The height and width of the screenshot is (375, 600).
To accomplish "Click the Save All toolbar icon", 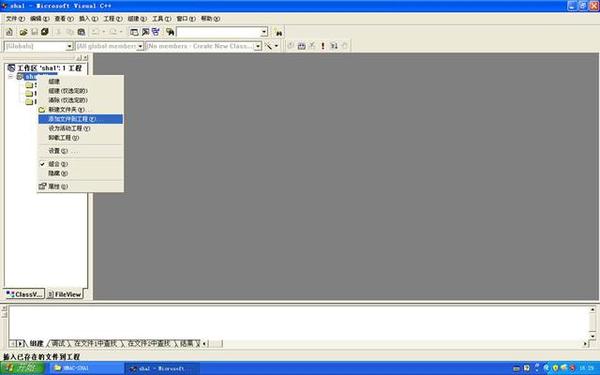I will coord(45,32).
